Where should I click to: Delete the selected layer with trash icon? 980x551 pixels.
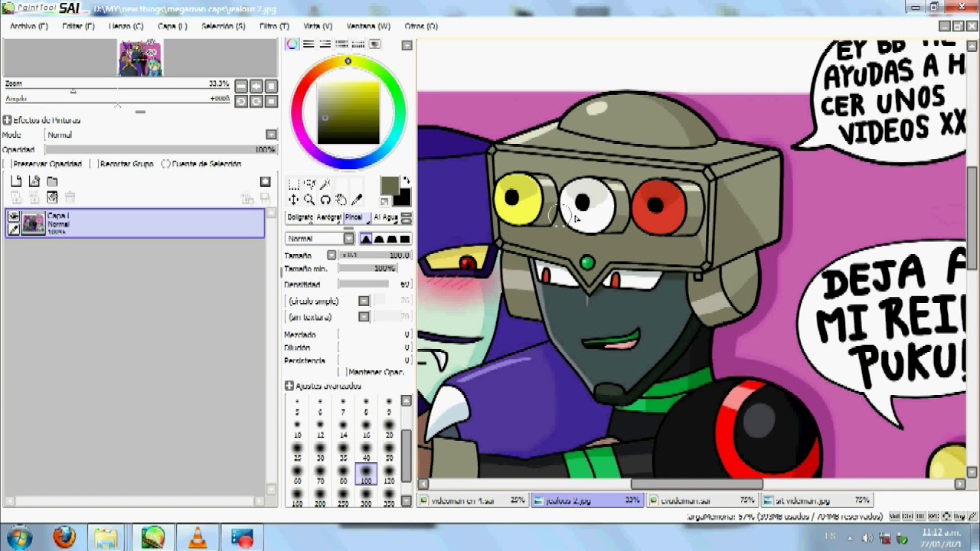click(70, 197)
